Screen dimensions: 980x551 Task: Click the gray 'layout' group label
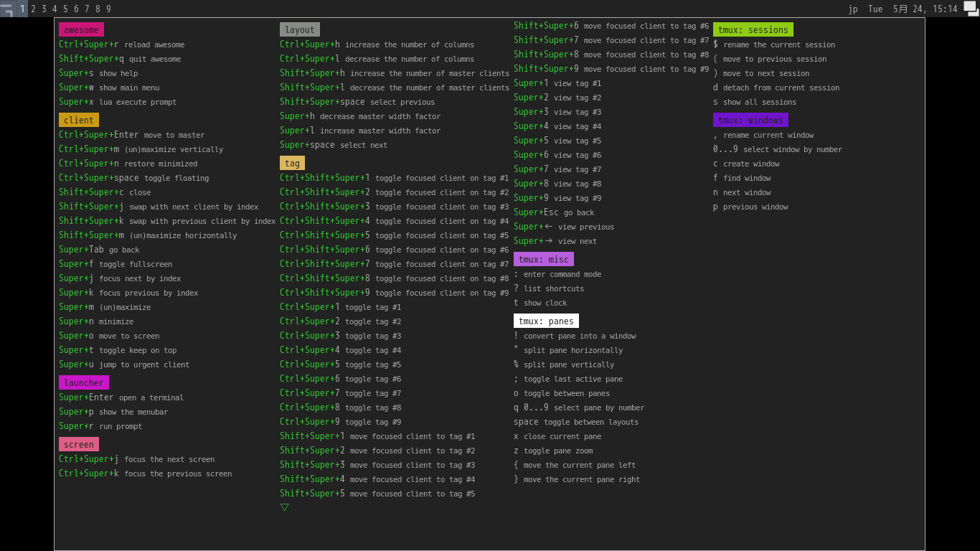click(x=300, y=29)
